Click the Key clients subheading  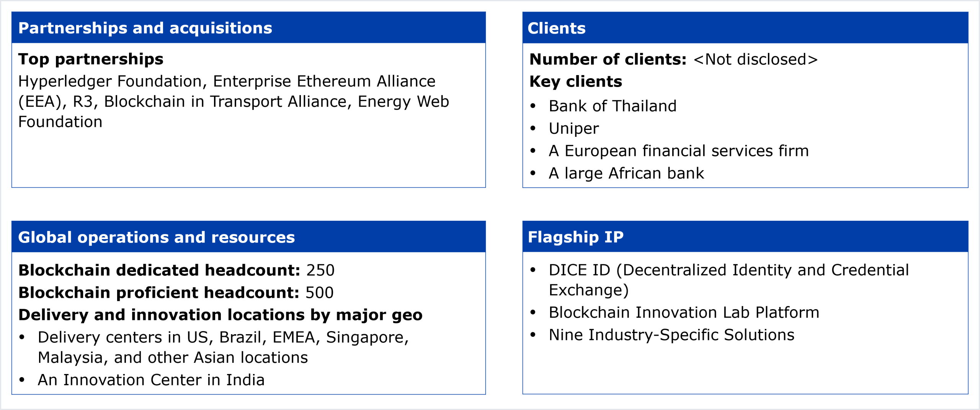575,82
